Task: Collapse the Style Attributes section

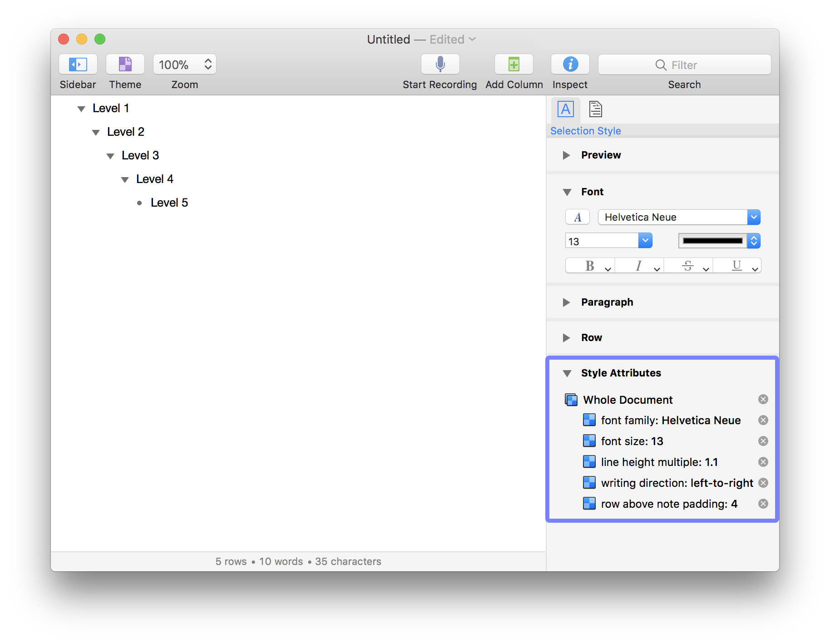Action: [x=567, y=373]
